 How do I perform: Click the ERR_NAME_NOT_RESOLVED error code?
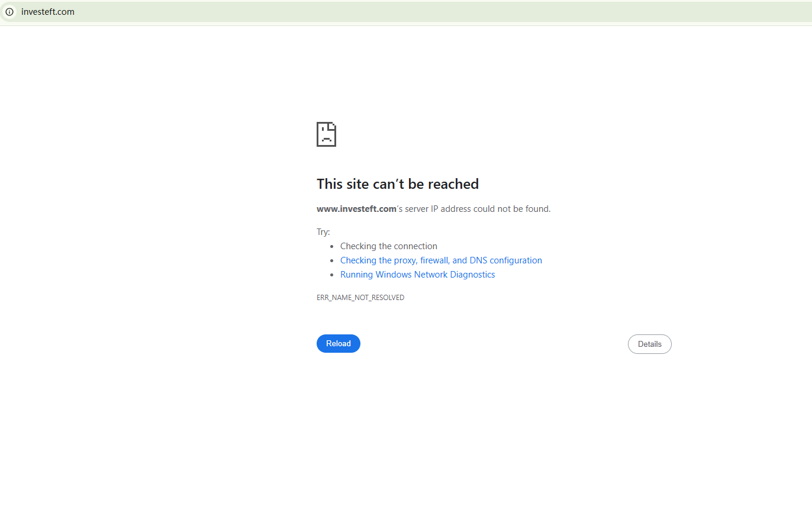point(360,298)
